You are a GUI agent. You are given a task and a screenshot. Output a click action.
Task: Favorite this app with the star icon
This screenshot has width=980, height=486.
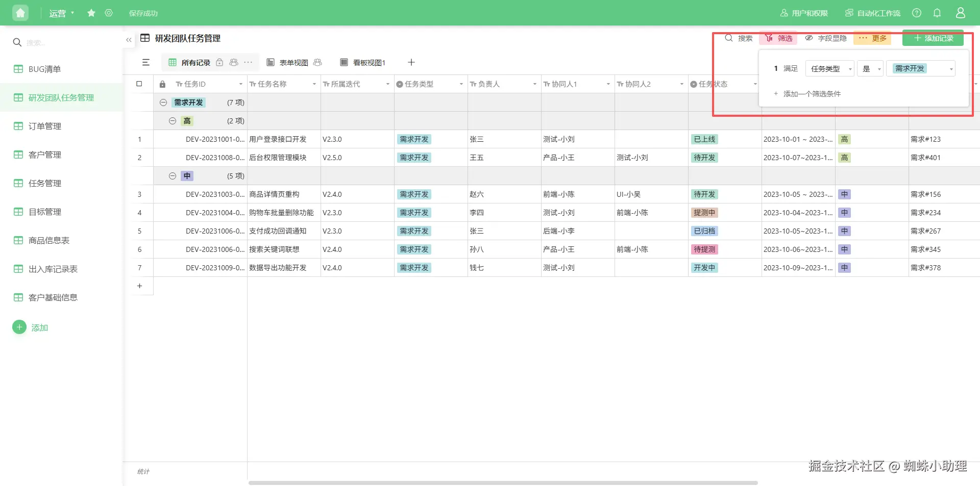[x=91, y=13]
